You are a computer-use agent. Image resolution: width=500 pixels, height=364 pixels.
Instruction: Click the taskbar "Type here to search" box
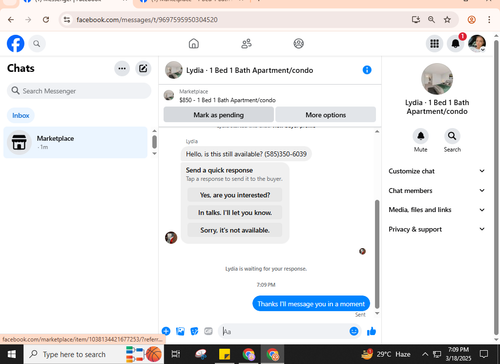point(93,354)
